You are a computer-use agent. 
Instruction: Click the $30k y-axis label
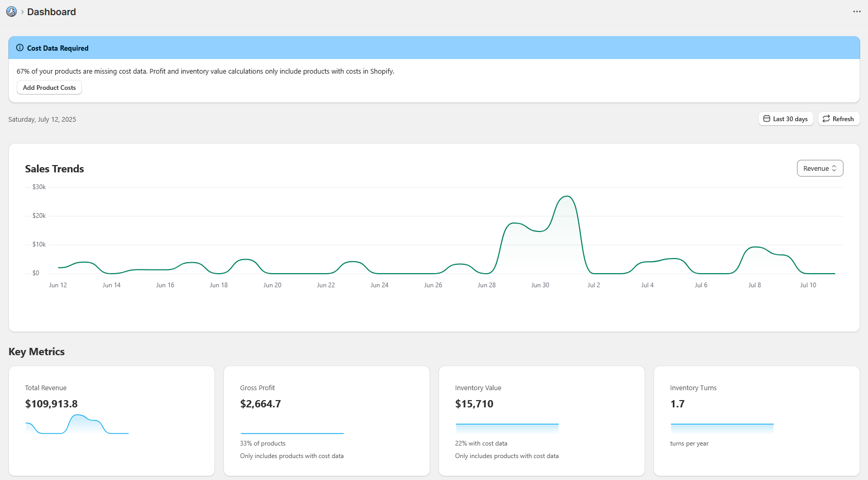point(39,187)
